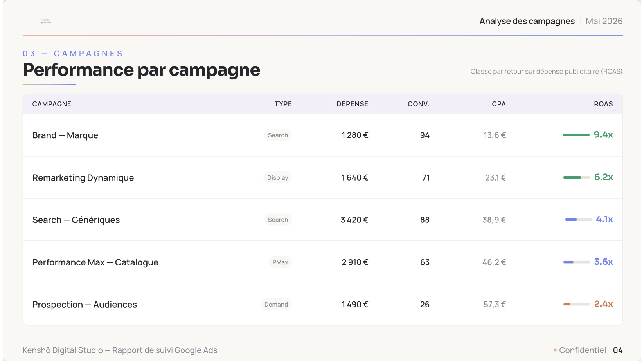
Task: Click the 4.1x ROAS value
Action: [604, 219]
